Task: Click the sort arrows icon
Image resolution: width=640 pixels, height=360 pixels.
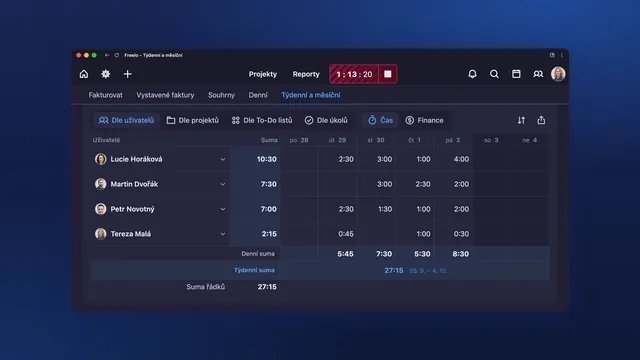Action: click(521, 120)
